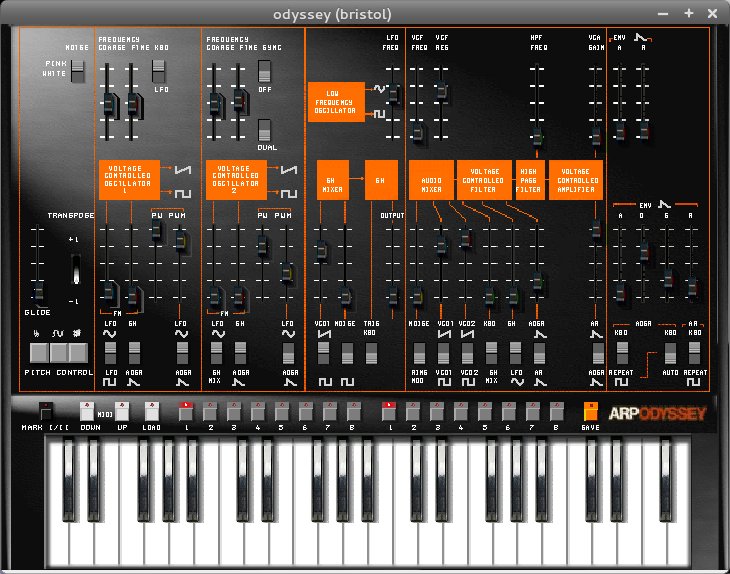
Task: Click the GLIDE slider
Action: pos(38,291)
